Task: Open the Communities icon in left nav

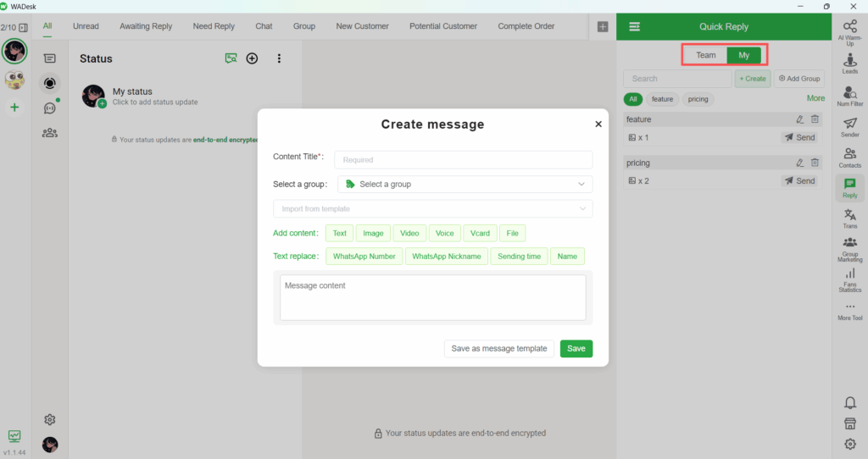Action: tap(50, 133)
